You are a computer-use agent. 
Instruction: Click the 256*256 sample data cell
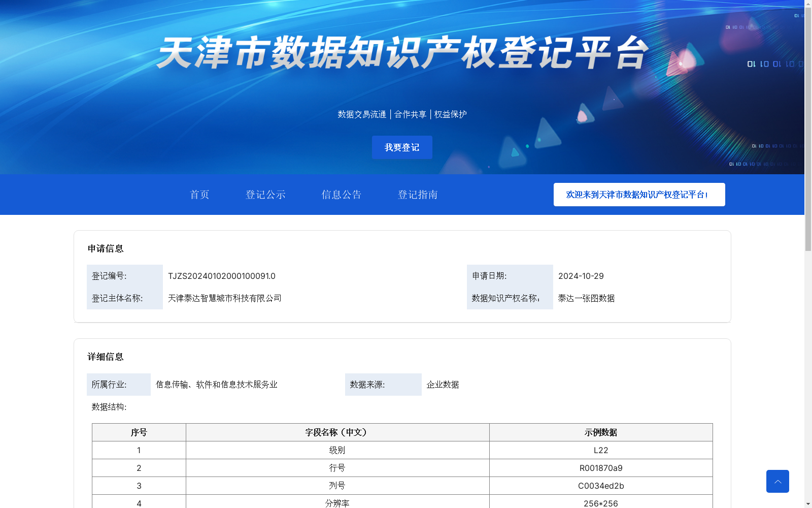click(x=601, y=502)
